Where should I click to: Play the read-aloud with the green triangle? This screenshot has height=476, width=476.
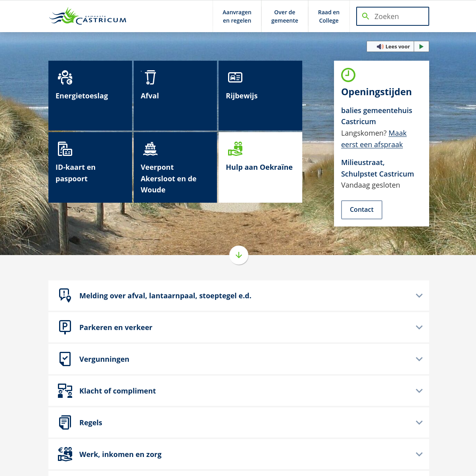click(x=421, y=46)
